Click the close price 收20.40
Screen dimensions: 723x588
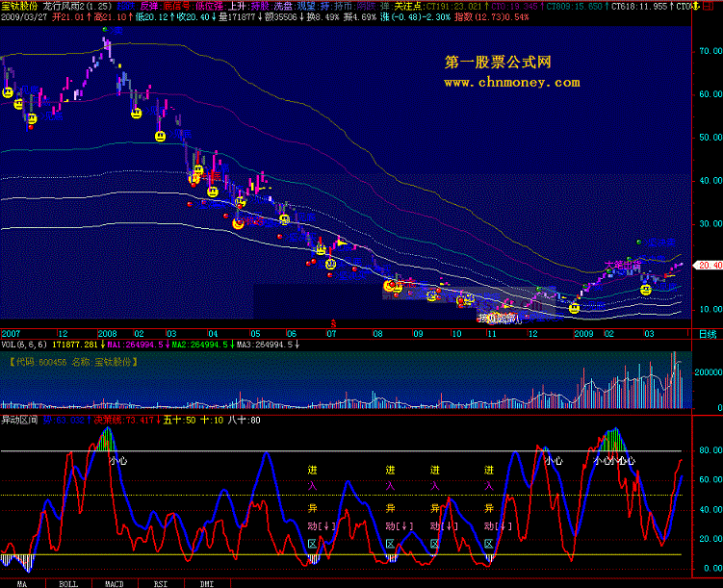pos(194,17)
